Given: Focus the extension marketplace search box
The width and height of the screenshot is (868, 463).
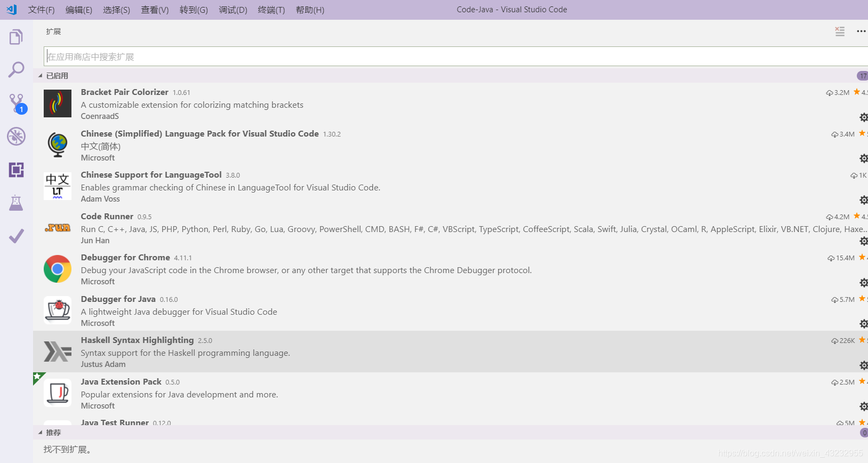Looking at the screenshot, I should (456, 57).
